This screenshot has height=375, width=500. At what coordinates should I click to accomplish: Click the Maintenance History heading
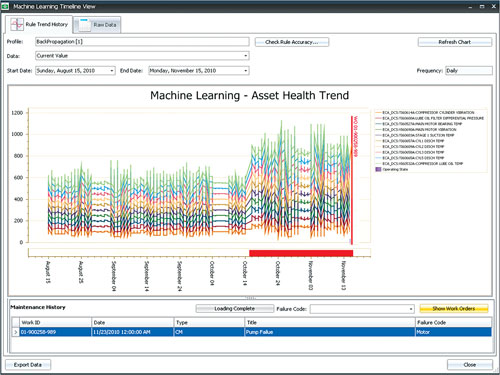38,307
